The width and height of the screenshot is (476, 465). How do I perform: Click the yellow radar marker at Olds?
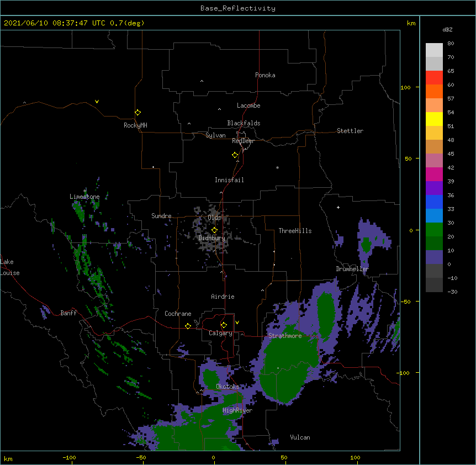tap(214, 230)
